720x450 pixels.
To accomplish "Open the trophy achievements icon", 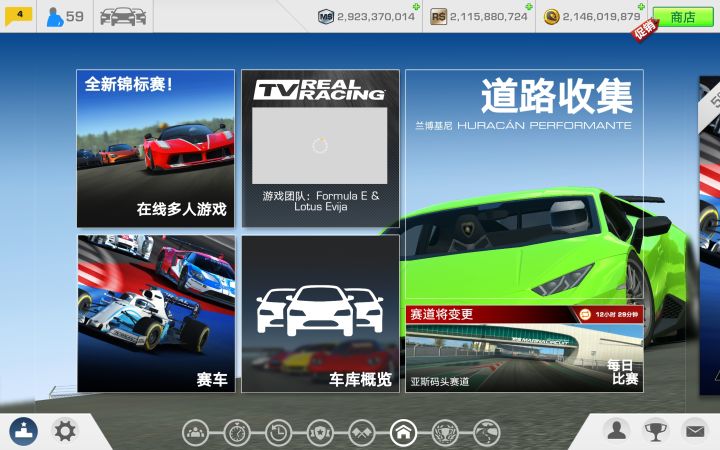I will click(x=656, y=431).
